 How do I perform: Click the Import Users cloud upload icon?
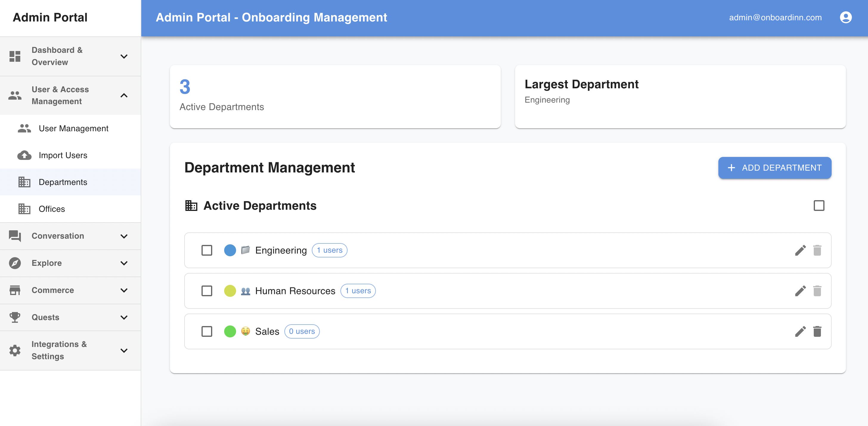24,155
